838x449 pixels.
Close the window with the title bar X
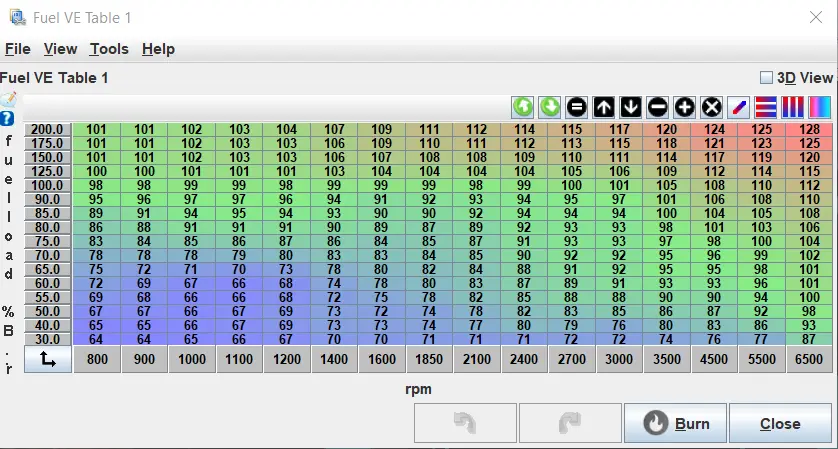(x=816, y=18)
